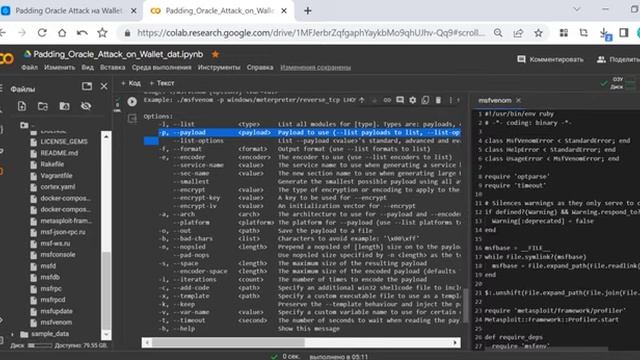640x360 pixels.
Task: Mirror cell in tab icon
Action: [425, 100]
